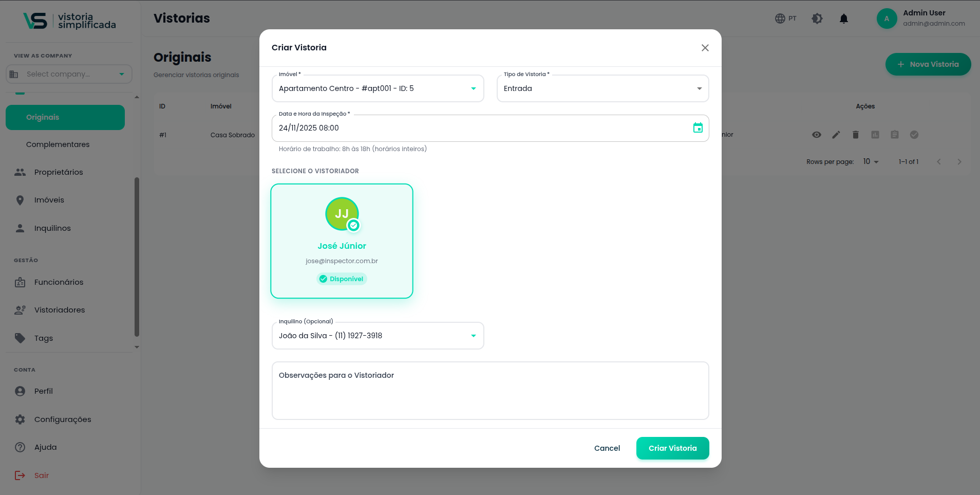The height and width of the screenshot is (495, 980).
Task: Click the notifications bell icon
Action: coord(843,19)
